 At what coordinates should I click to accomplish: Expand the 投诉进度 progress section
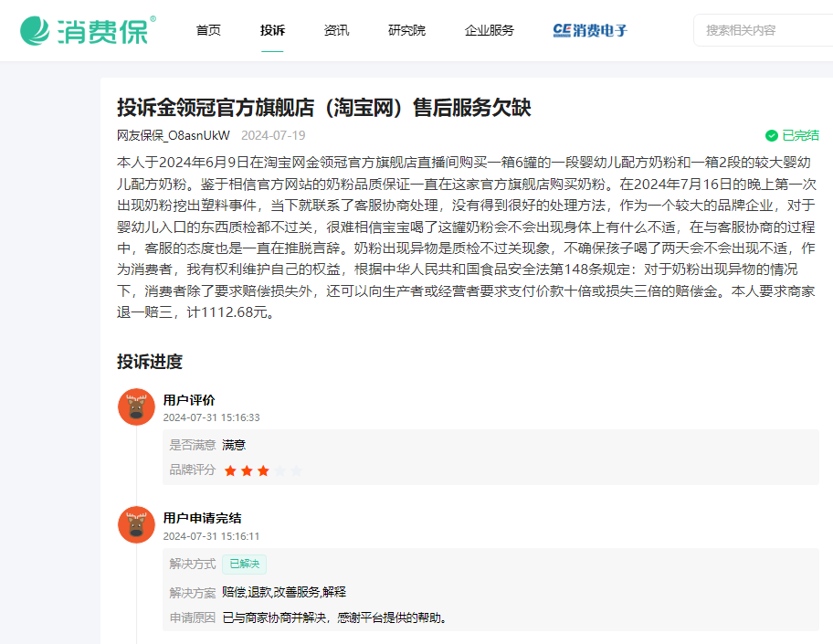pos(150,363)
